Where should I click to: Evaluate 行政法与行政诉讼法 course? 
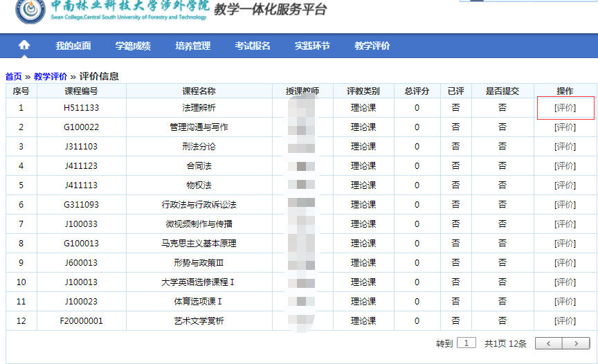tap(565, 205)
